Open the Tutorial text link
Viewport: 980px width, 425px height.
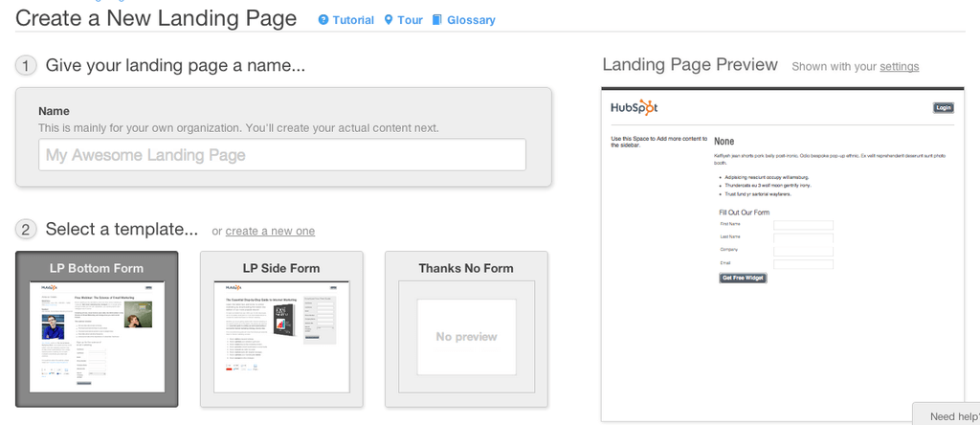[353, 20]
